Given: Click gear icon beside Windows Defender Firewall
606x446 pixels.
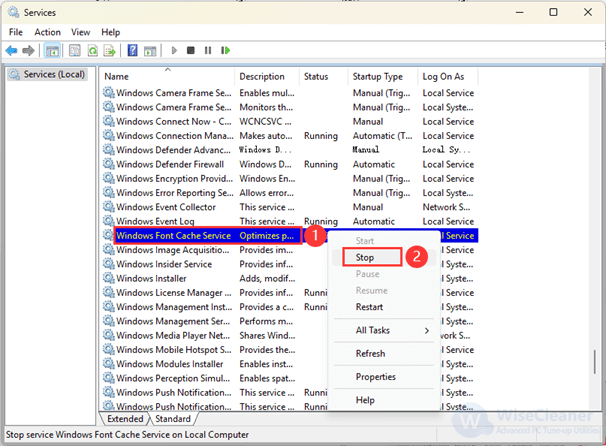Looking at the screenshot, I should [109, 164].
